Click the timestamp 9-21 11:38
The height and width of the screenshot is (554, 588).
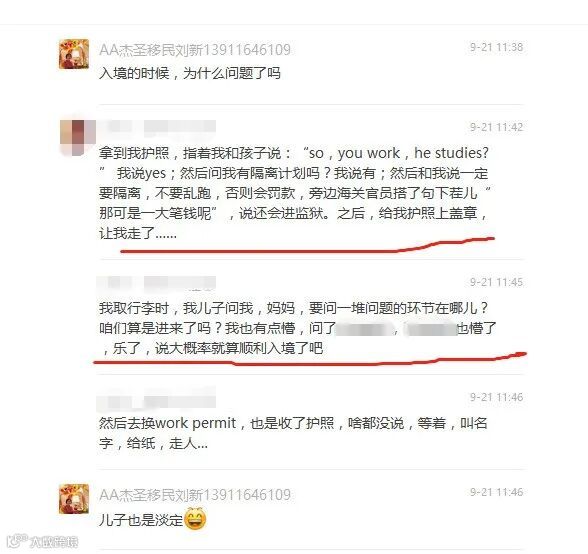point(496,47)
